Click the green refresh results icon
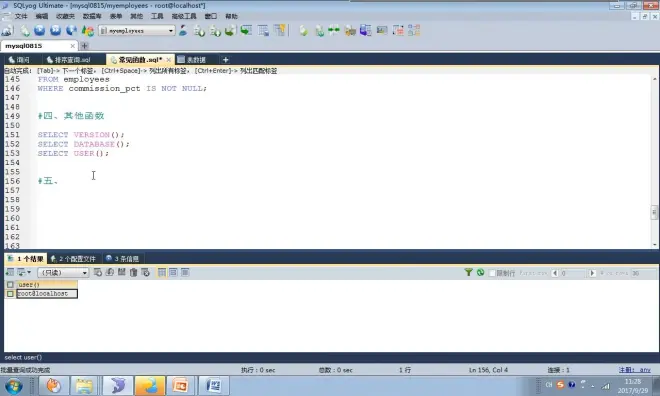This screenshot has height=396, width=660. click(480, 272)
